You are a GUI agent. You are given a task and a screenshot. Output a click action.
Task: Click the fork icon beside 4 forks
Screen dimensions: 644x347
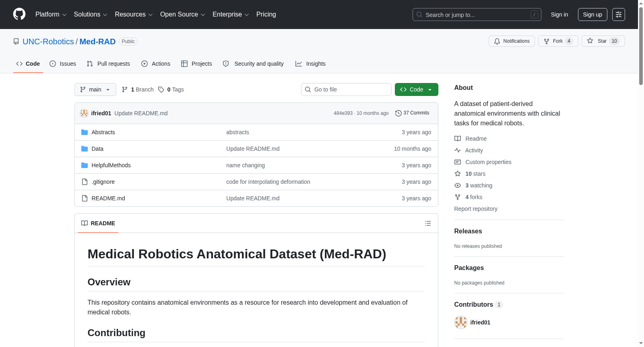(458, 197)
